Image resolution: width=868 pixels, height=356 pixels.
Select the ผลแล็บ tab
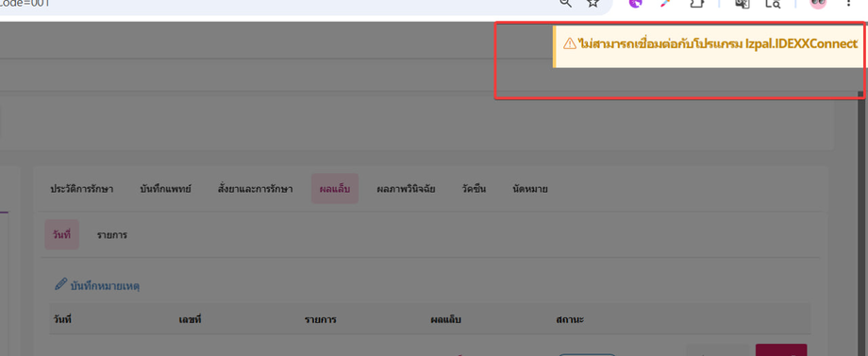335,189
